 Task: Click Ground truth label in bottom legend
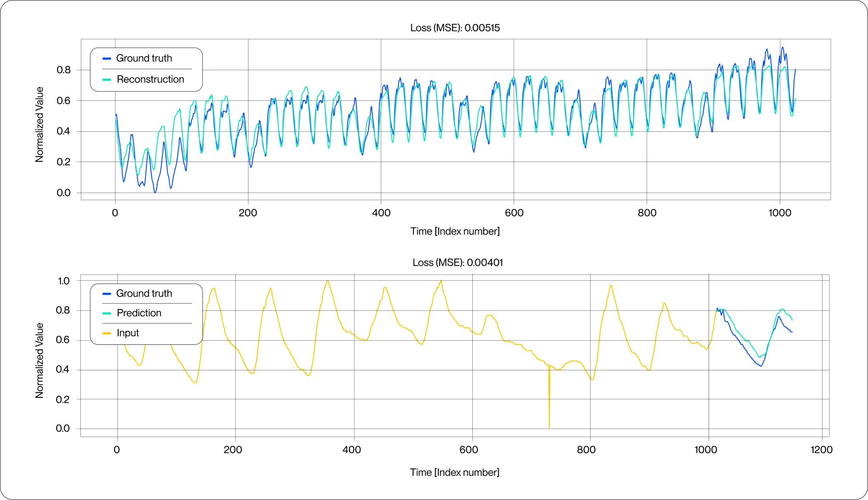click(x=144, y=294)
